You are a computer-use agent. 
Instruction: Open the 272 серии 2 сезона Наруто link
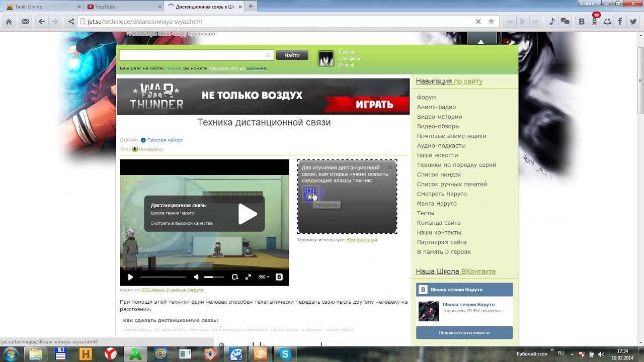coord(173,290)
